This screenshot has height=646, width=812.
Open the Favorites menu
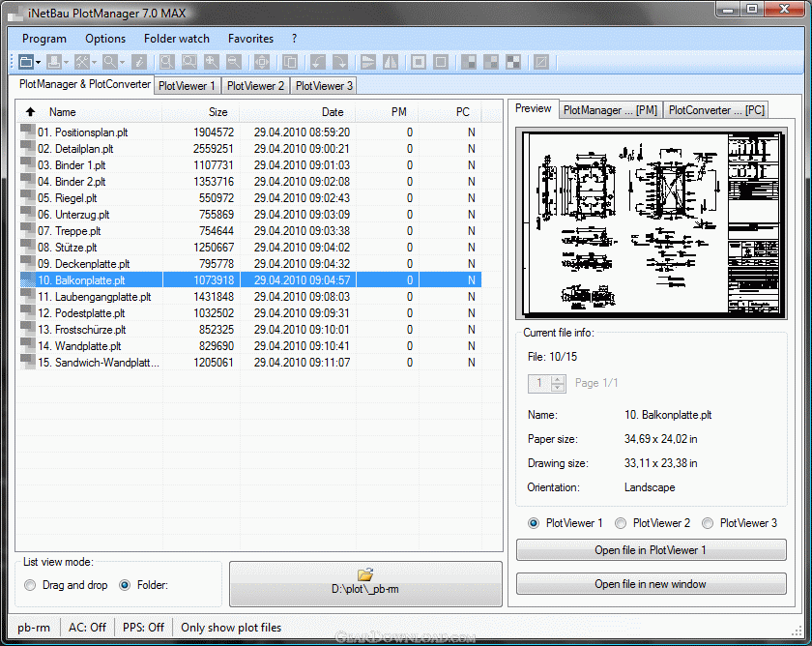click(x=250, y=39)
